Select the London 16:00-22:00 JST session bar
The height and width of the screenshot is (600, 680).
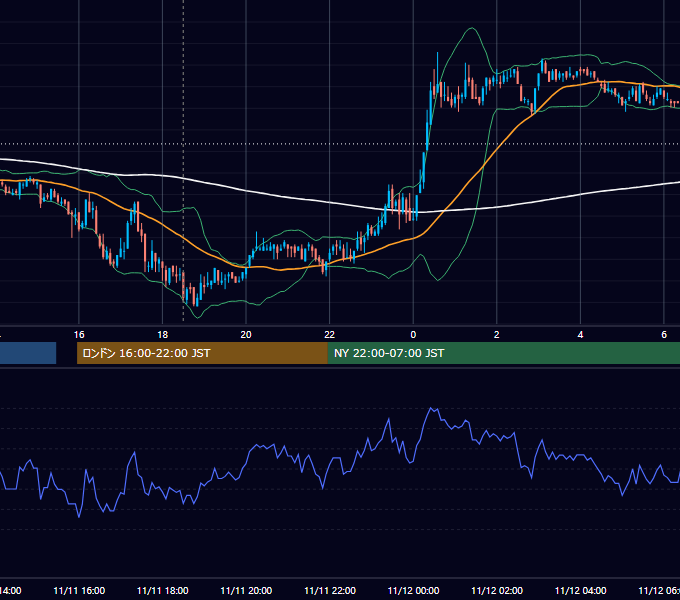pos(202,353)
